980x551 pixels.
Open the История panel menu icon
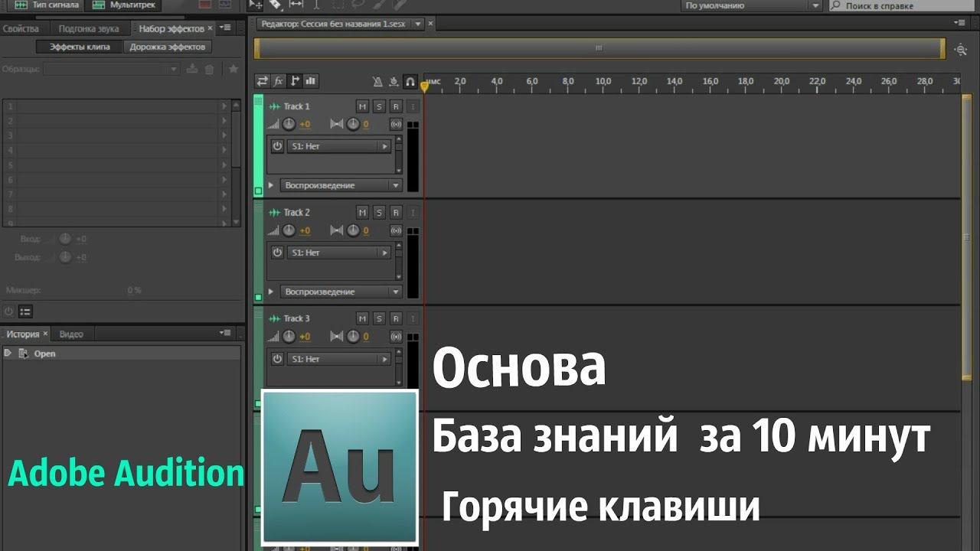[225, 333]
